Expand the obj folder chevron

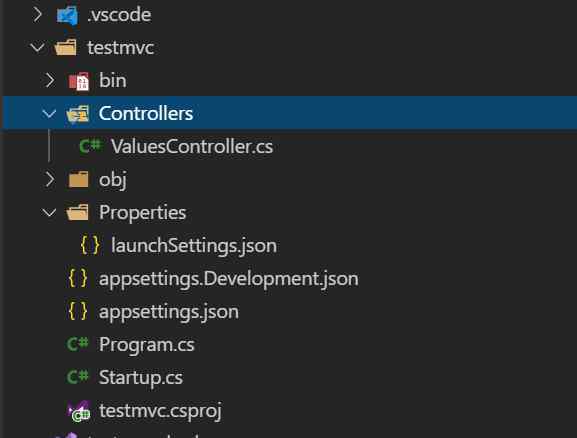(x=50, y=179)
